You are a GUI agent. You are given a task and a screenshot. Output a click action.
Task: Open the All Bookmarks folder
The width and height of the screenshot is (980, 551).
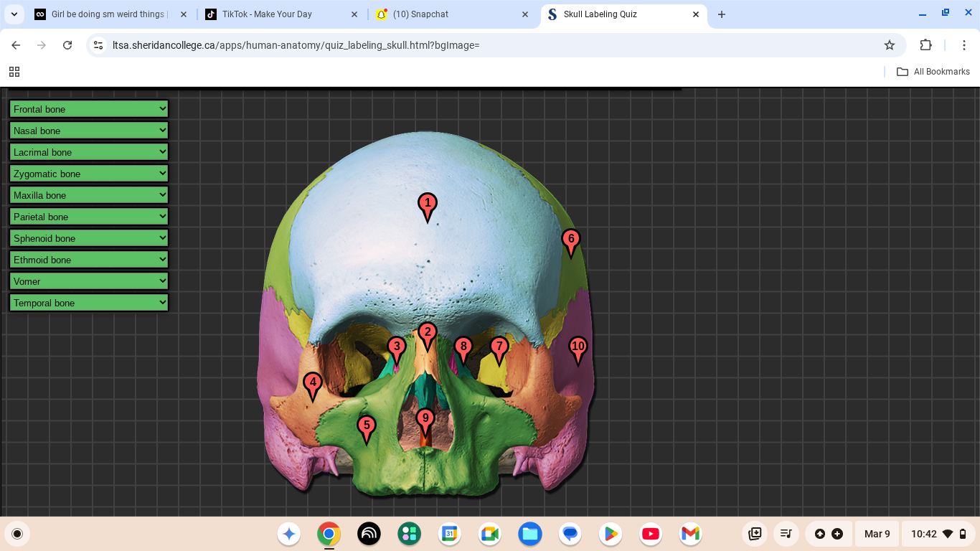[x=933, y=72]
